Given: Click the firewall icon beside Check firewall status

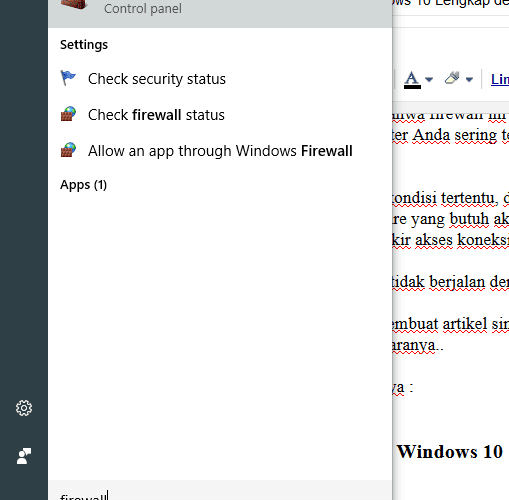Looking at the screenshot, I should tap(68, 114).
